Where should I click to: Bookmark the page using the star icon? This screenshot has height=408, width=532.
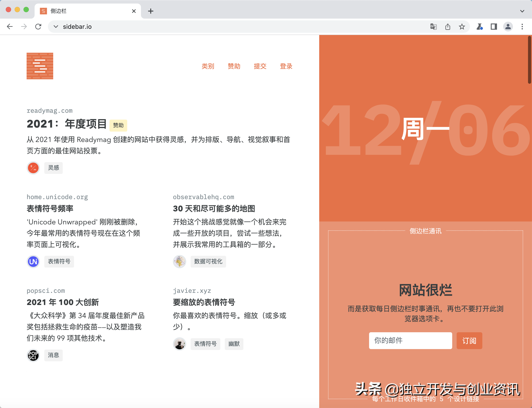point(462,27)
